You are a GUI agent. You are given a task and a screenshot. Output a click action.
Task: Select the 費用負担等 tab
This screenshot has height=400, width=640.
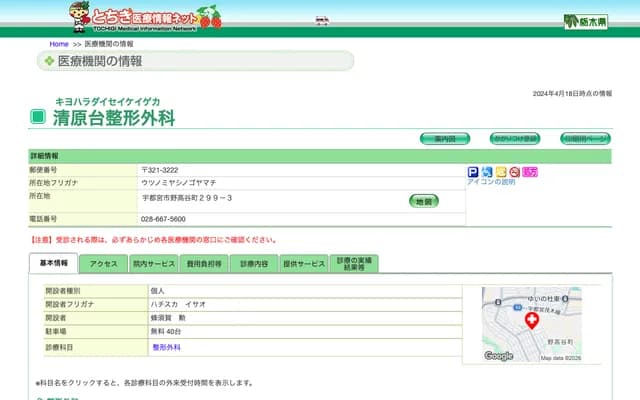(x=203, y=264)
